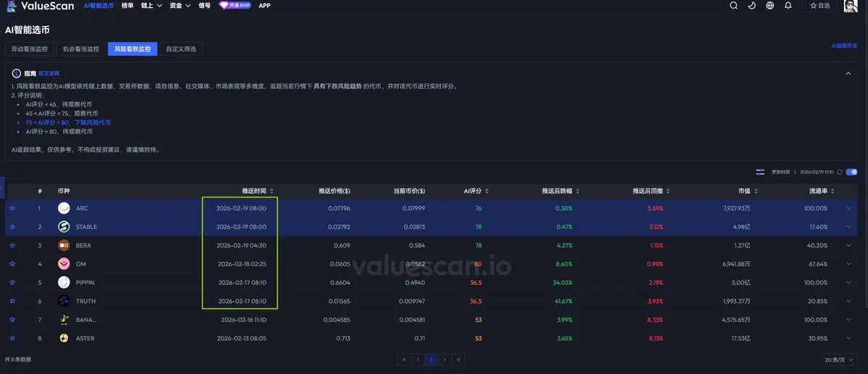Image resolution: width=868 pixels, height=374 pixels.
Task: Expand the left side panel handle
Action: tap(1, 188)
